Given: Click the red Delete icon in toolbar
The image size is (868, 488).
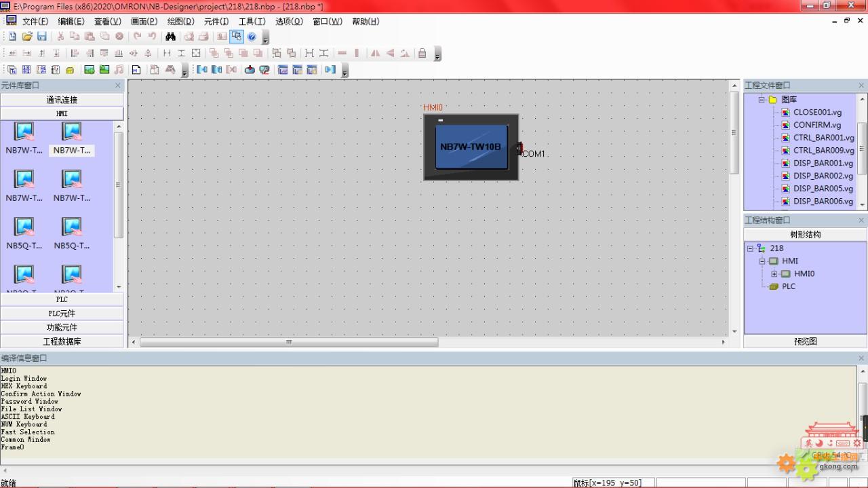Looking at the screenshot, I should coord(119,37).
